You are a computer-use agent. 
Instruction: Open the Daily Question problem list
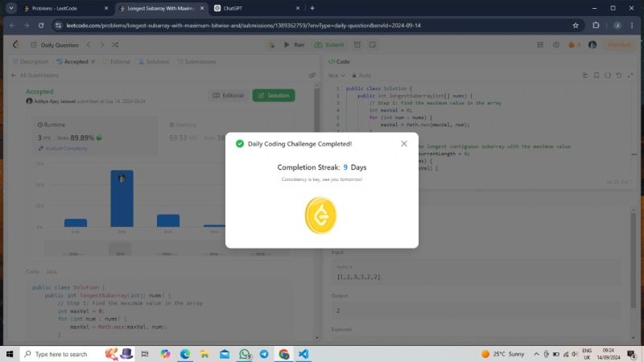click(55, 45)
